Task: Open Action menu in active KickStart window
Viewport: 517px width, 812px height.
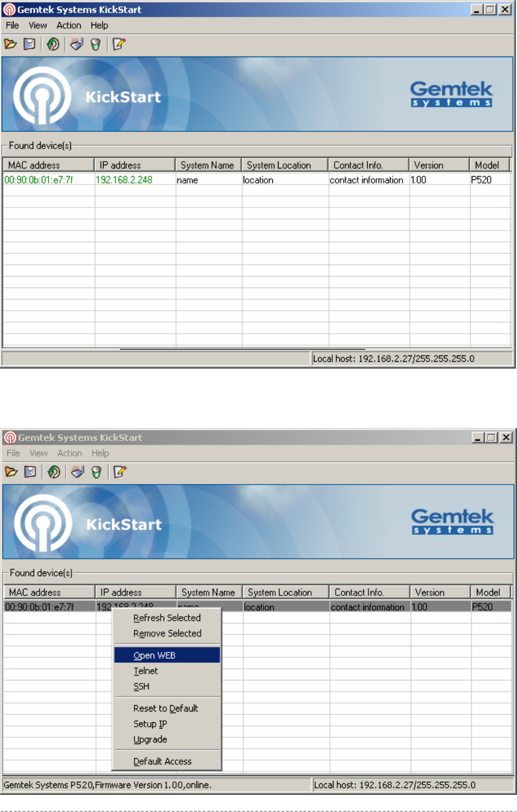Action: 69,26
